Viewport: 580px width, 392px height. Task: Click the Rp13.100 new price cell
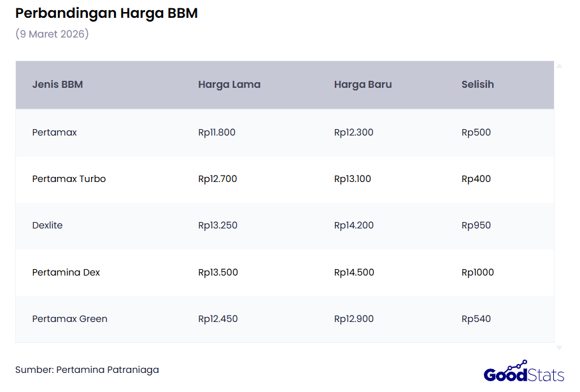click(x=353, y=179)
